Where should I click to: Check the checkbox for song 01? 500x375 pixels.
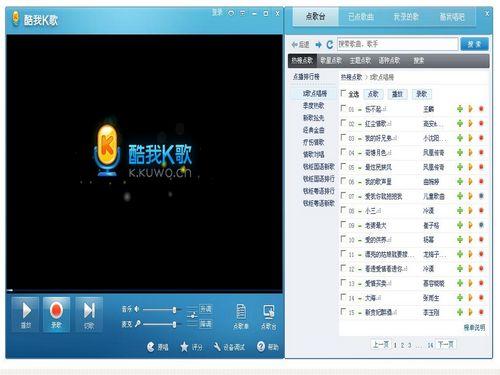point(343,108)
